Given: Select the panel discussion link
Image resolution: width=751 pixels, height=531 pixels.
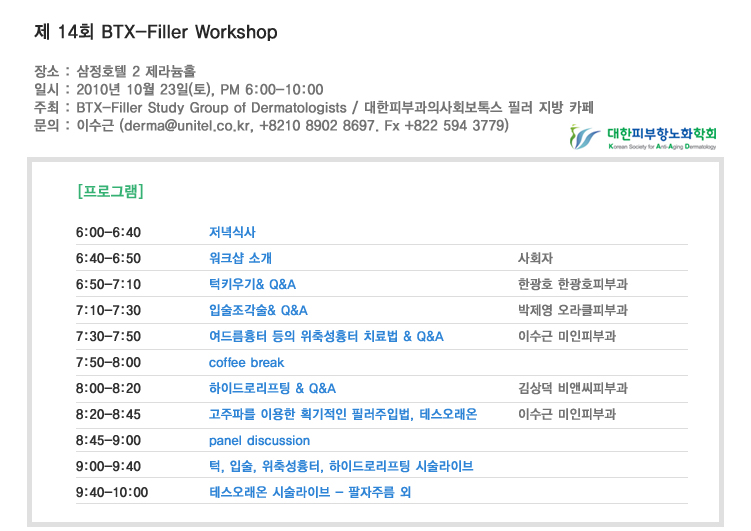Looking at the screenshot, I should [259, 440].
